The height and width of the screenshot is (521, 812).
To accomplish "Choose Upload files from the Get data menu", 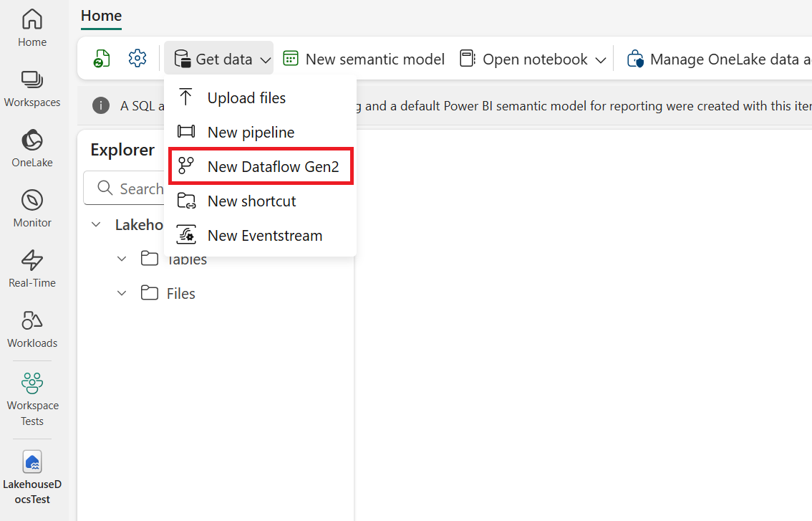I will tap(246, 97).
